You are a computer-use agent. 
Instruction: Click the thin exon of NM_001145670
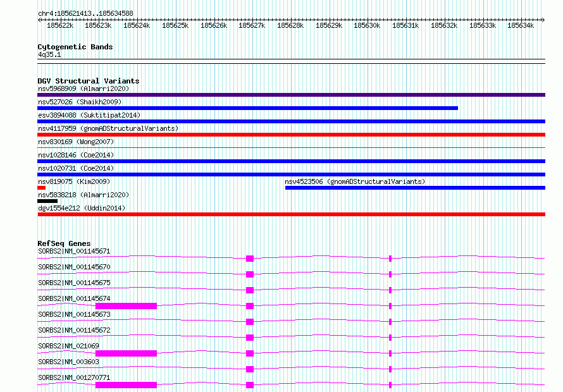click(x=390, y=274)
